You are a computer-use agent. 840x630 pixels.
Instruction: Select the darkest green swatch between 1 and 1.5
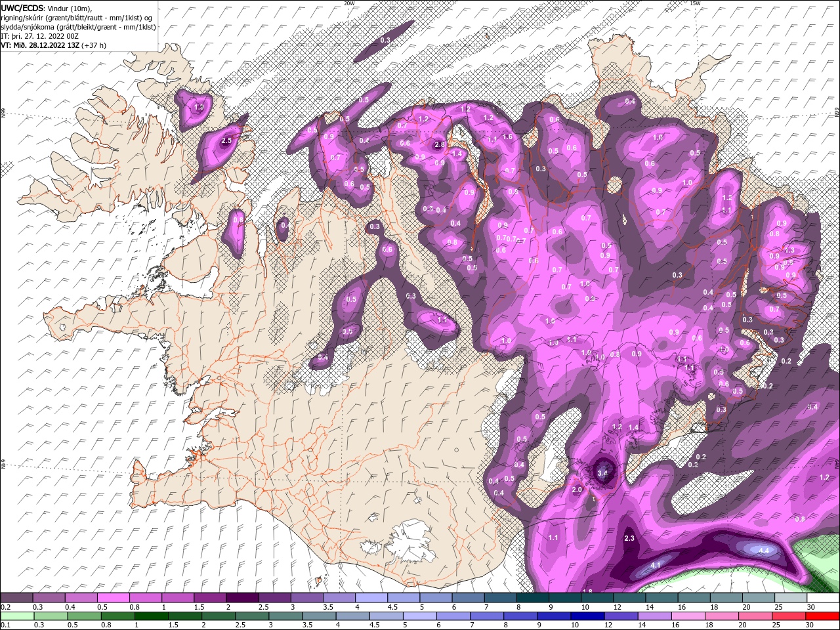click(151, 616)
